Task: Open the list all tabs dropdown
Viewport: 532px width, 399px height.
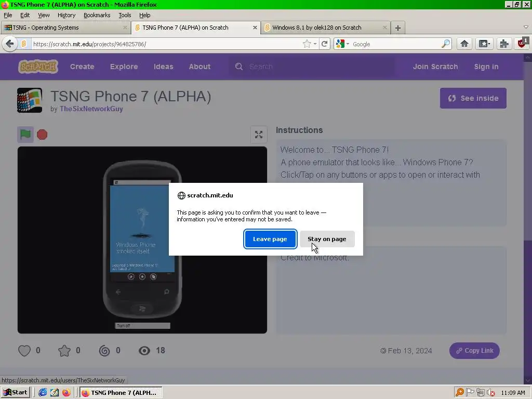Action: click(x=526, y=27)
